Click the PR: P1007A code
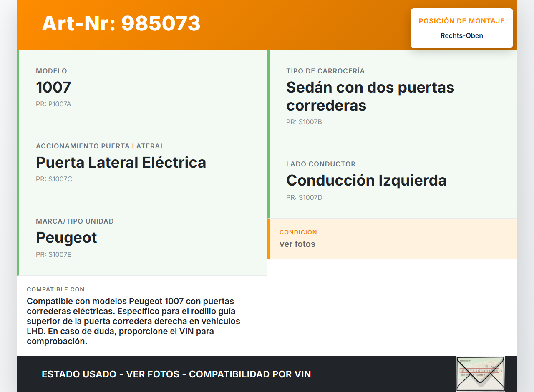Image resolution: width=534 pixels, height=392 pixels. point(53,104)
